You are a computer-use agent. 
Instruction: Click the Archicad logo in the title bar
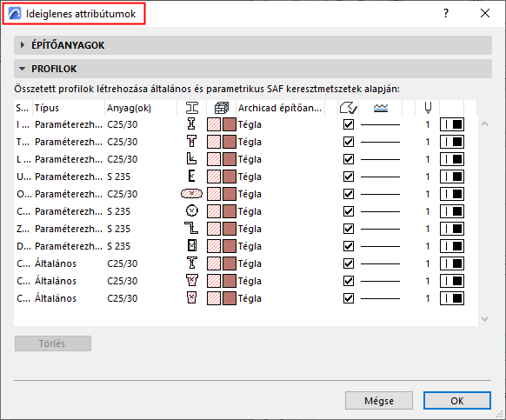(x=15, y=14)
